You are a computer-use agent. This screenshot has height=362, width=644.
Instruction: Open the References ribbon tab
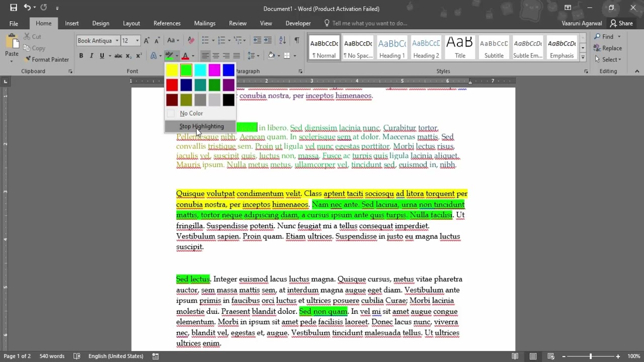click(x=167, y=23)
